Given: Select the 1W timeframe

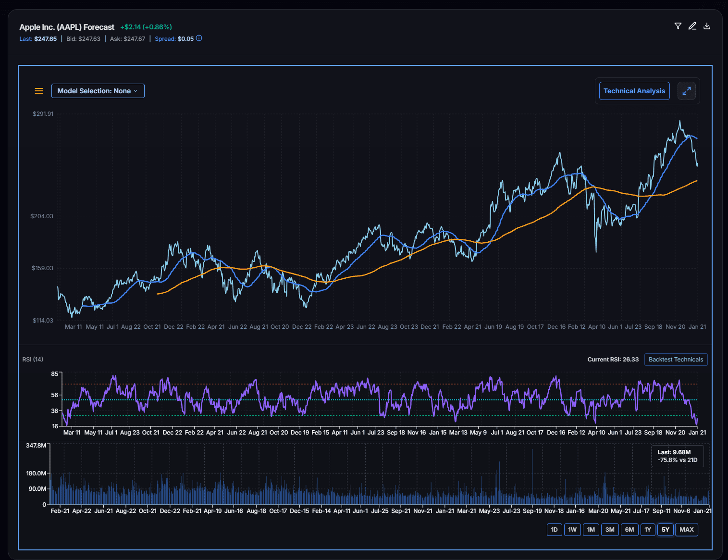Looking at the screenshot, I should [x=572, y=529].
